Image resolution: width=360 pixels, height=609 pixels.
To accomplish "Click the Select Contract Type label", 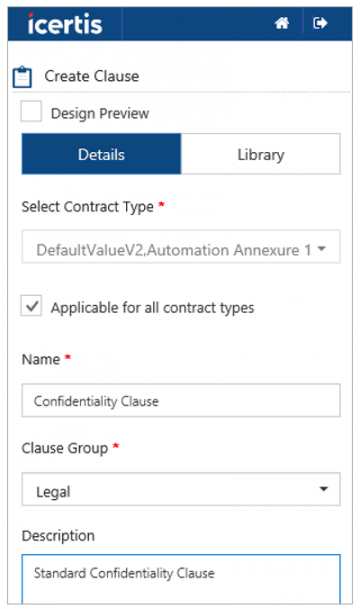I will (x=87, y=207).
